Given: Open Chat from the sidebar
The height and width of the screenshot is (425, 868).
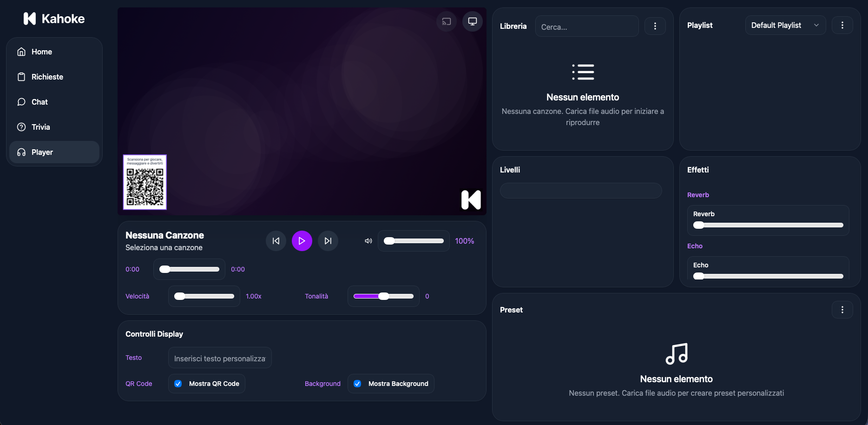Looking at the screenshot, I should 39,102.
